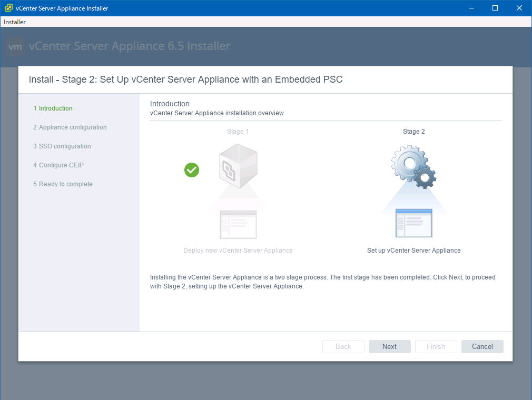Click the dialog title 'Install - Stage 2'
The height and width of the screenshot is (400, 532).
click(185, 79)
